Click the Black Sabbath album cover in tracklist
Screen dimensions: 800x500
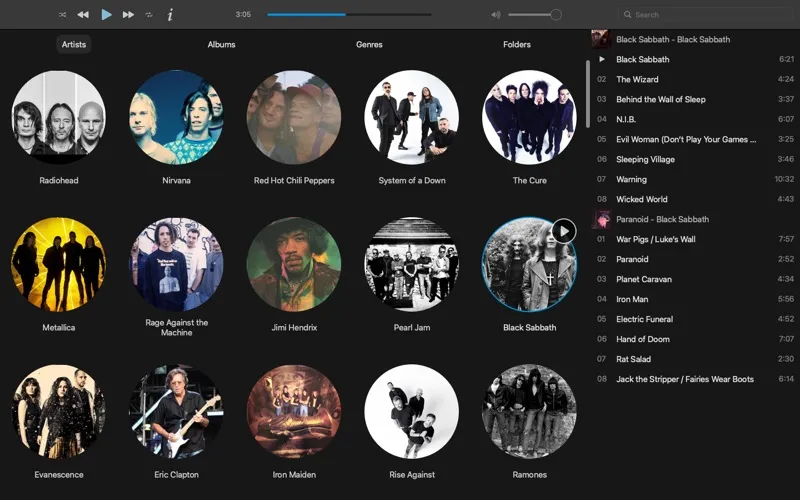(x=601, y=39)
